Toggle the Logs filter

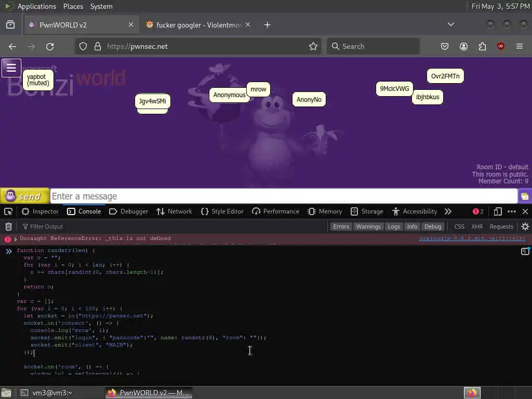coord(394,227)
